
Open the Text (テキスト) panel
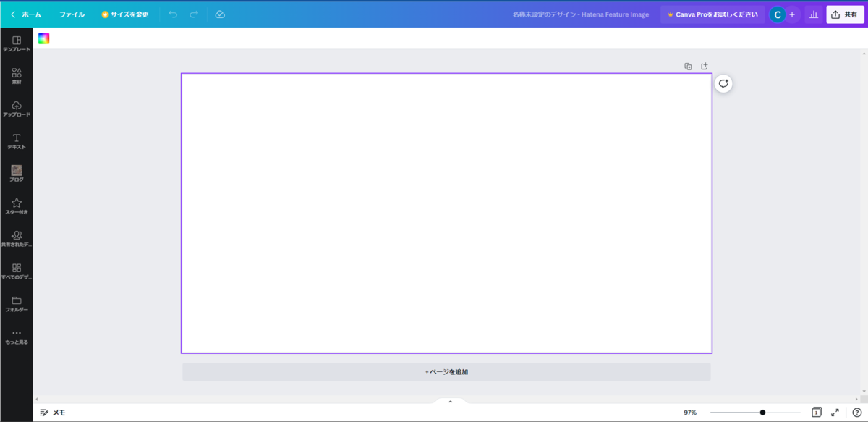click(17, 141)
